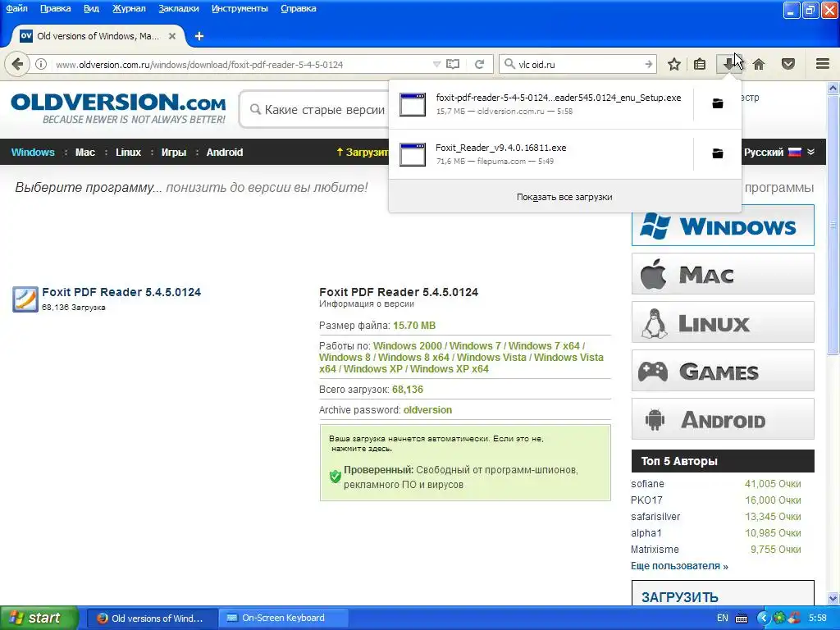Click the browser search box with vlc oid.ru
The height and width of the screenshot is (630, 840).
pyautogui.click(x=578, y=64)
